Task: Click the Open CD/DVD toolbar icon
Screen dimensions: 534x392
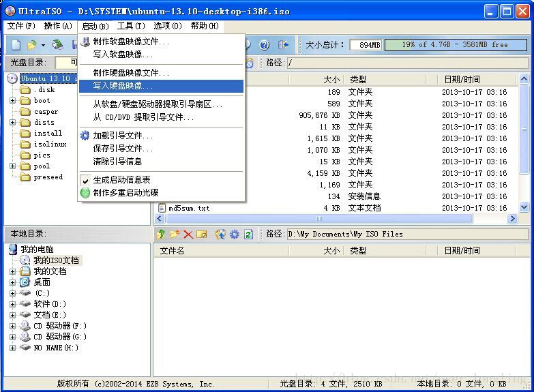Action: click(57, 44)
